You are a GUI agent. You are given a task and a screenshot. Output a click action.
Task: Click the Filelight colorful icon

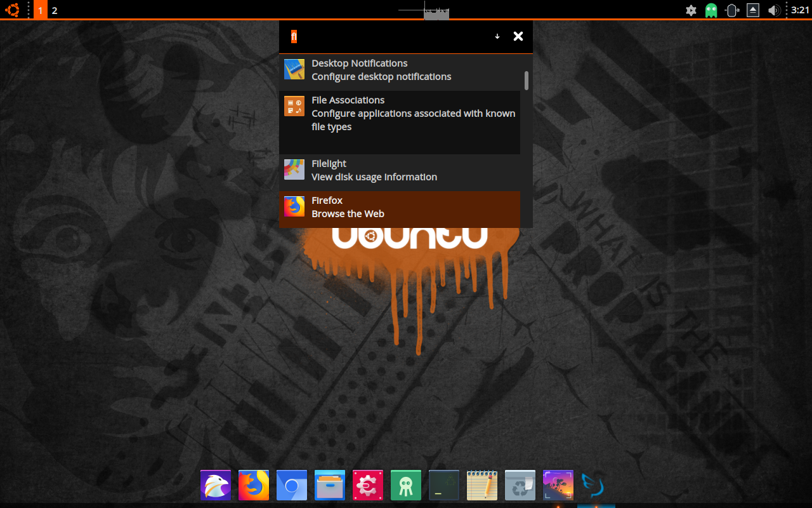[x=294, y=170]
